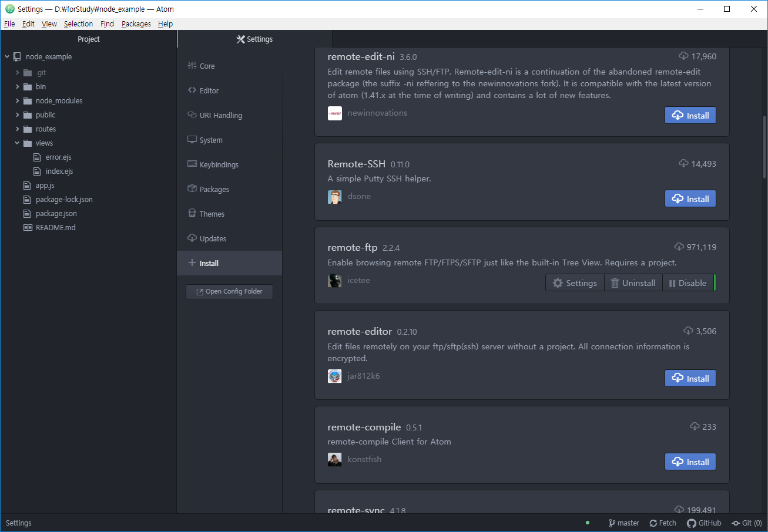The height and width of the screenshot is (532, 768).
Task: Open the File menu
Action: point(9,24)
